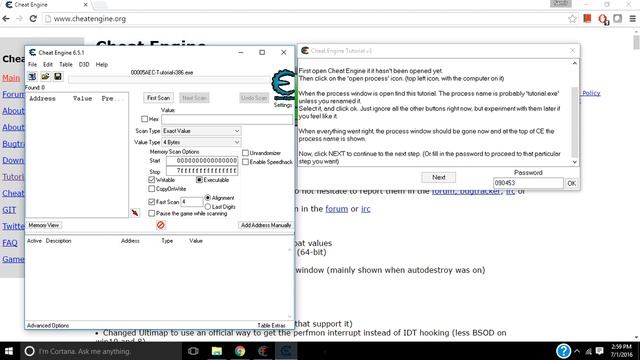Open the FAQ link in the website sidebar
Image resolution: width=640 pixels, height=360 pixels.
(x=10, y=243)
